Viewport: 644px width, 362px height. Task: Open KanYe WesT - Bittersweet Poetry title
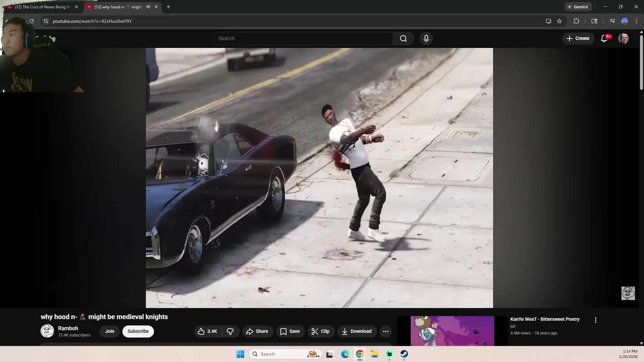point(545,319)
